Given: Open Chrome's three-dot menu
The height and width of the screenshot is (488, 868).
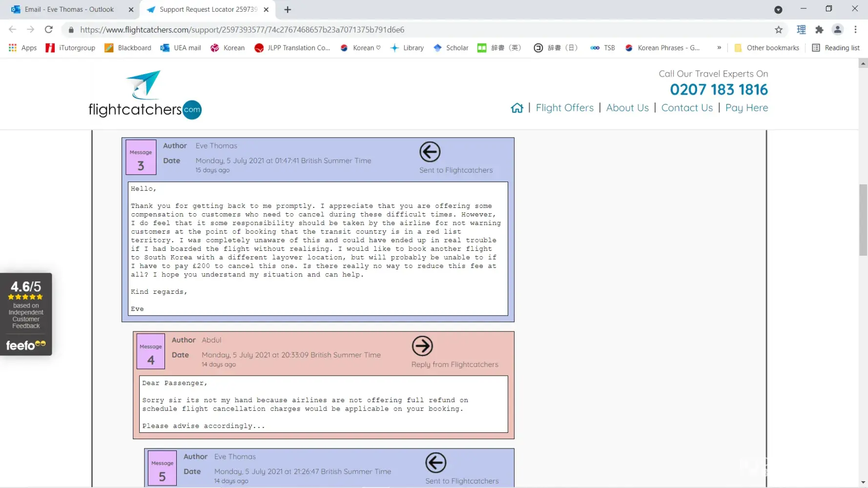Looking at the screenshot, I should (x=855, y=30).
